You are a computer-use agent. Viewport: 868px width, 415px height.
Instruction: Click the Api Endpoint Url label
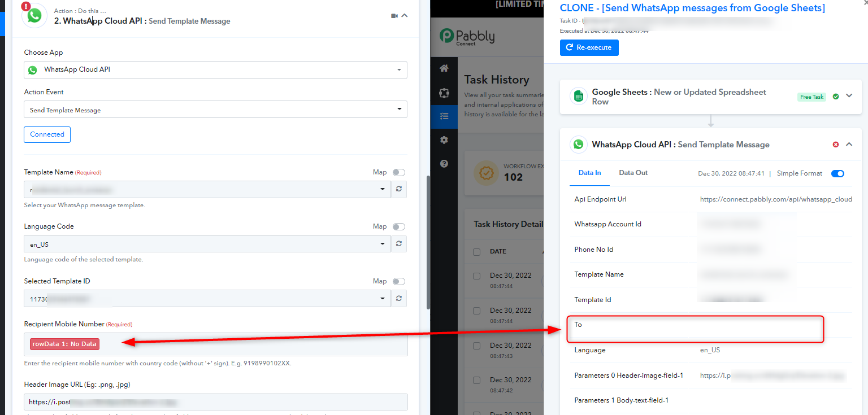(600, 199)
